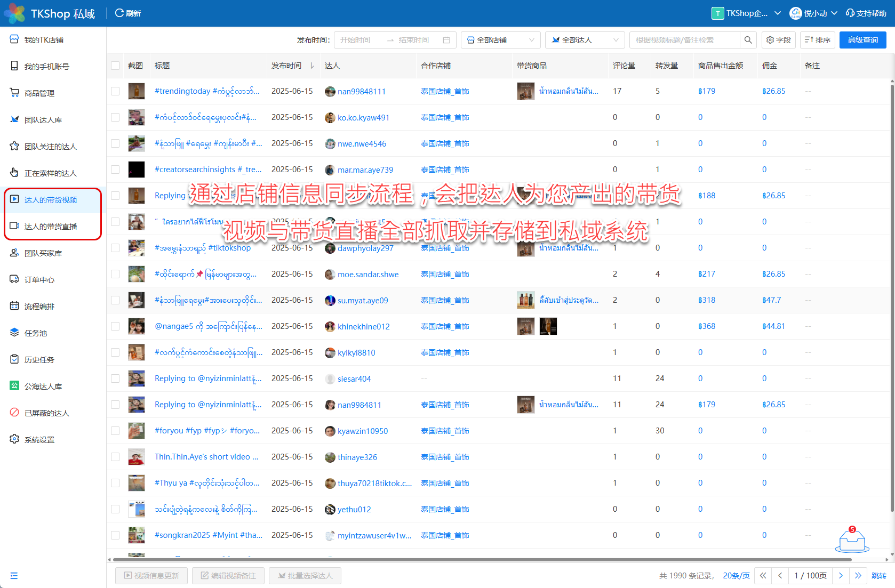895x588 pixels.
Task: Focus the 根据视频标题/备注检索 search box
Action: [685, 40]
